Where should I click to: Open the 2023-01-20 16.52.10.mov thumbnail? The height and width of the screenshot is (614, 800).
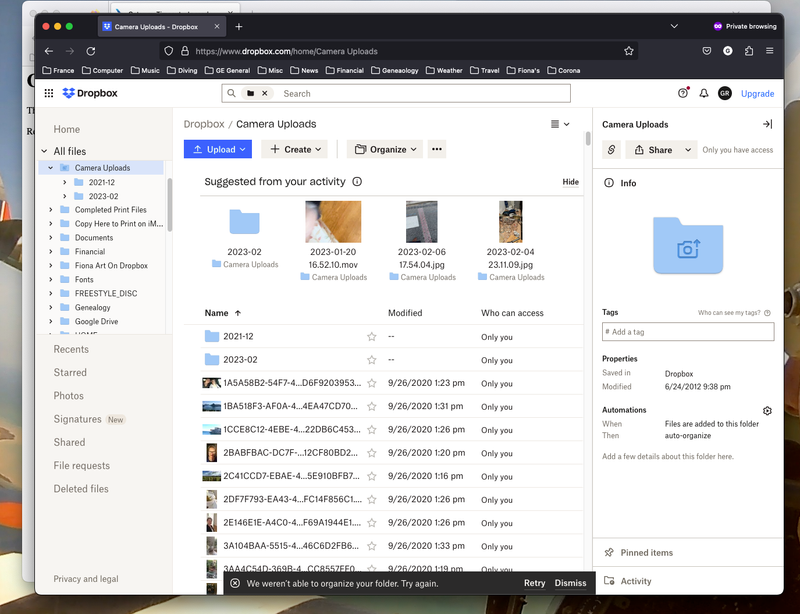click(333, 222)
